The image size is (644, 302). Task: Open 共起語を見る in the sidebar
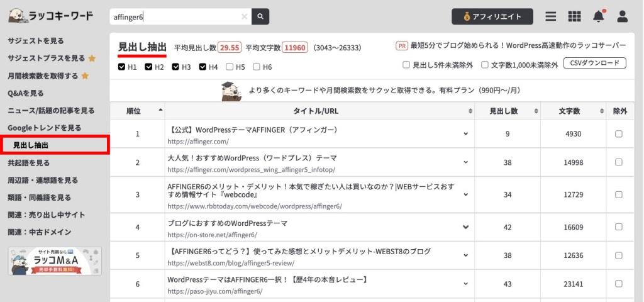[x=29, y=163]
